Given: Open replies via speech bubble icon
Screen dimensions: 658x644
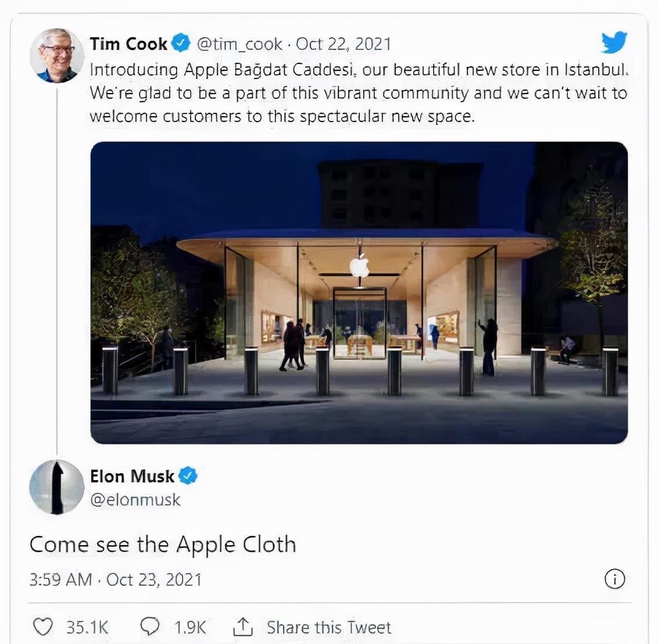Looking at the screenshot, I should 150,627.
